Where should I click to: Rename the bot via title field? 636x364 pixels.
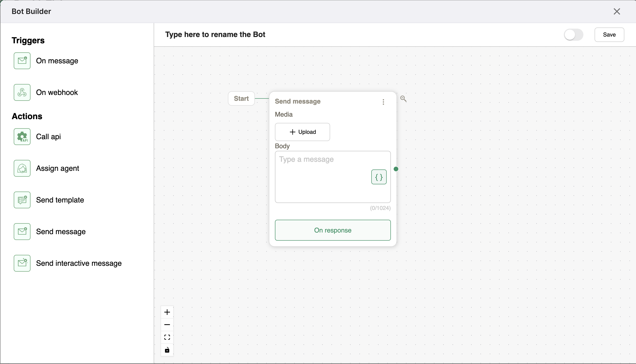pos(215,34)
